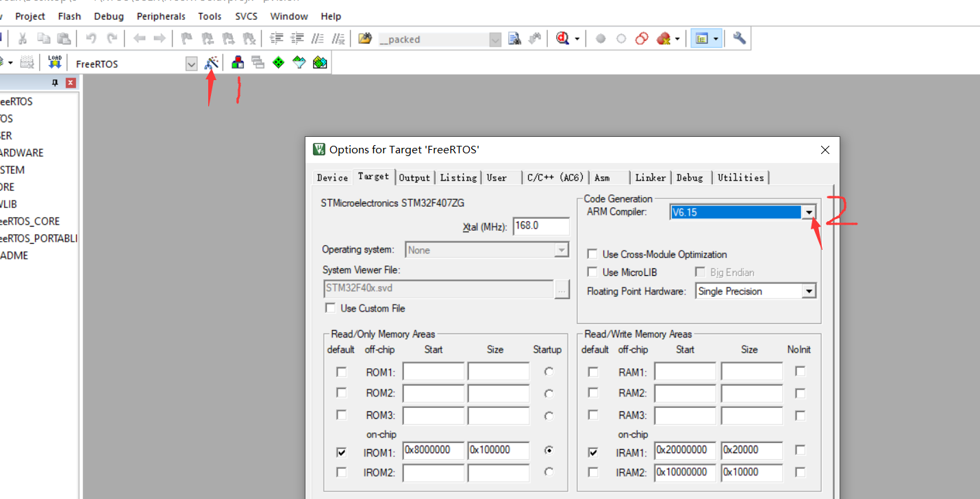This screenshot has height=499, width=980.
Task: Select the IROM2 Startup radio button
Action: [547, 472]
